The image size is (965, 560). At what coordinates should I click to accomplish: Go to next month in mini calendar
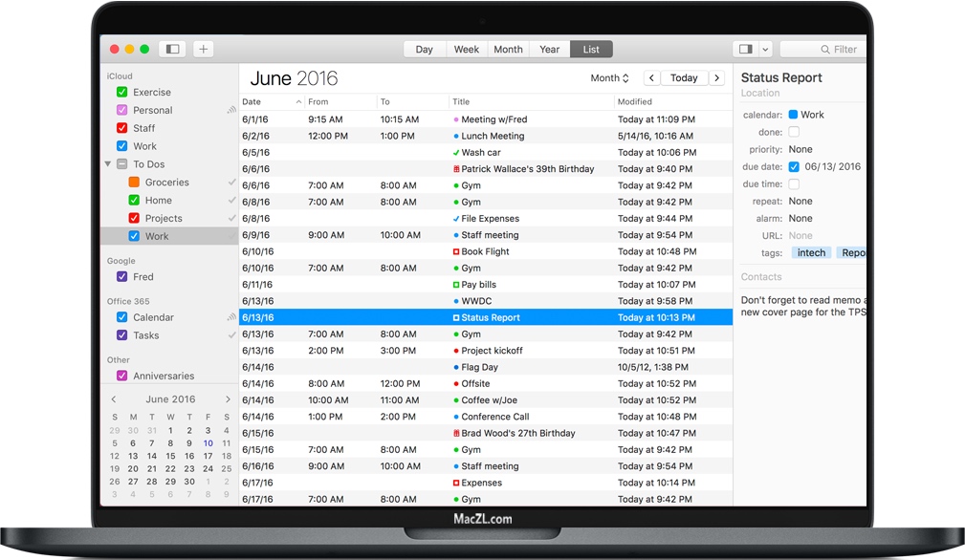[228, 398]
